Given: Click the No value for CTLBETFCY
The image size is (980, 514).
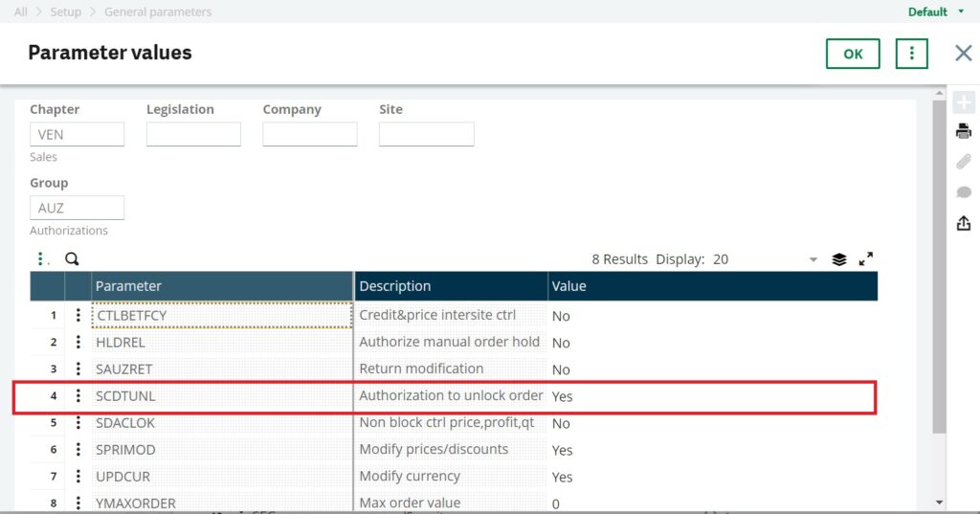Looking at the screenshot, I should tap(561, 316).
